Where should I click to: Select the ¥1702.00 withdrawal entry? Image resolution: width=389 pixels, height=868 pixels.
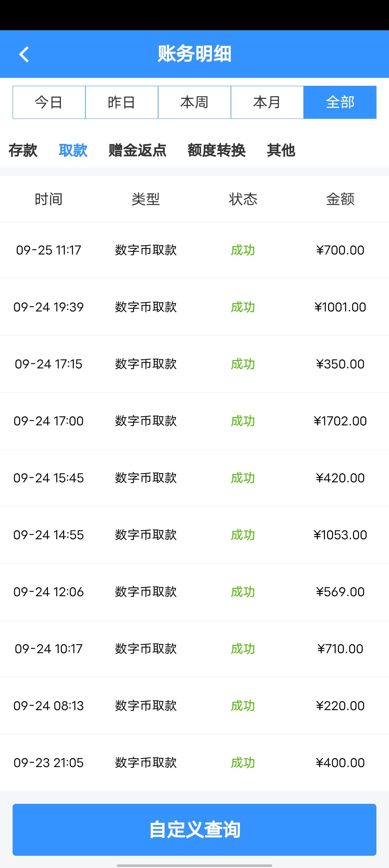[x=194, y=421]
